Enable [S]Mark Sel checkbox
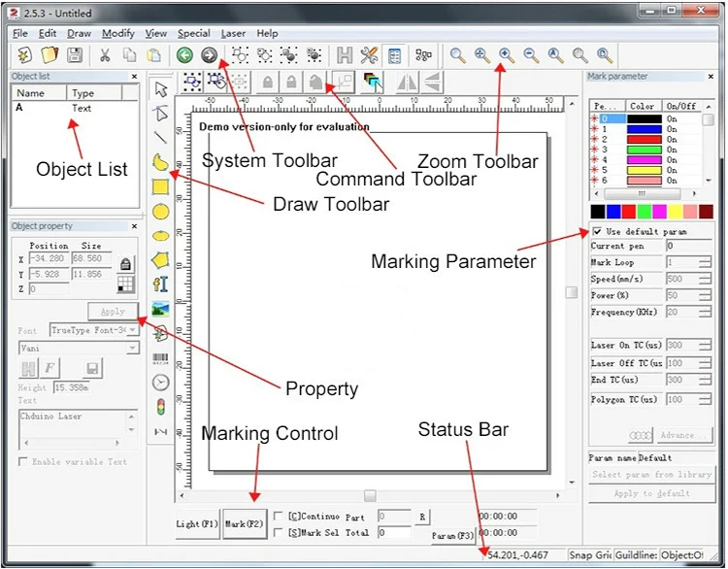 [x=279, y=532]
